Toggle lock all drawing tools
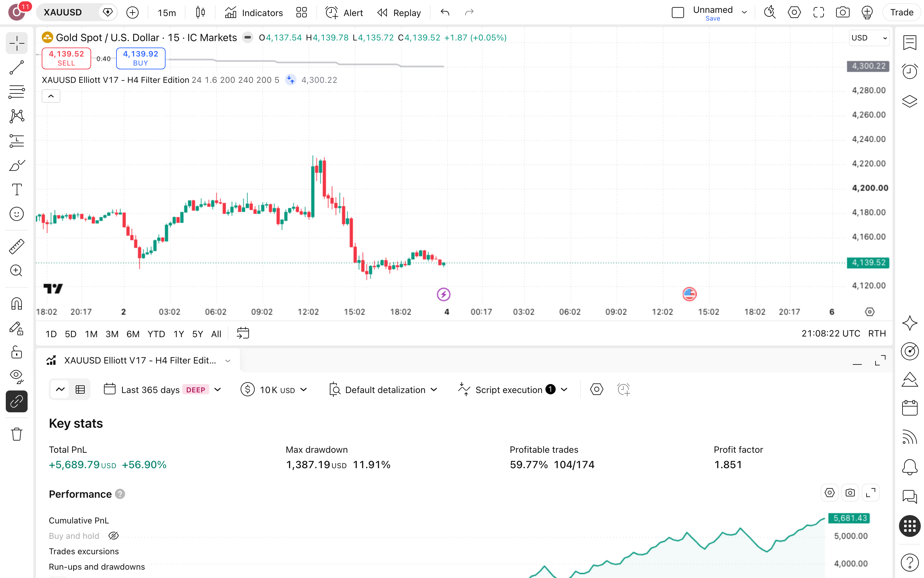 coord(16,352)
